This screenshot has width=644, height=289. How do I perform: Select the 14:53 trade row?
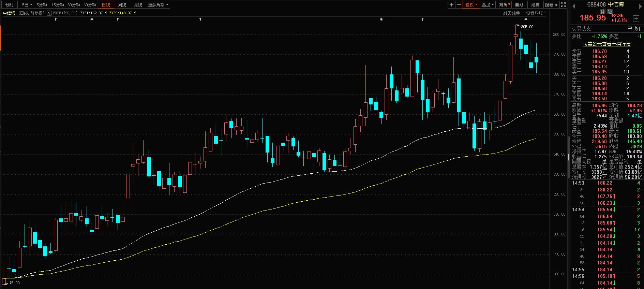(x=607, y=183)
